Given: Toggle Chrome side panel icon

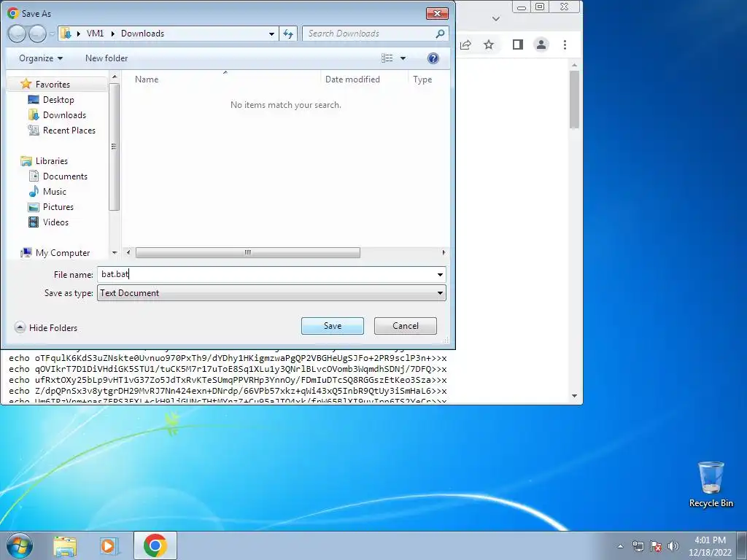Looking at the screenshot, I should (518, 44).
